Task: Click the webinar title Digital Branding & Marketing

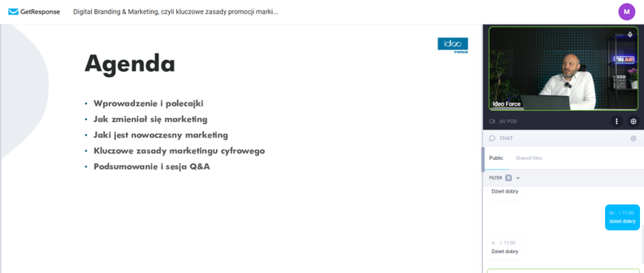Action: [x=176, y=12]
